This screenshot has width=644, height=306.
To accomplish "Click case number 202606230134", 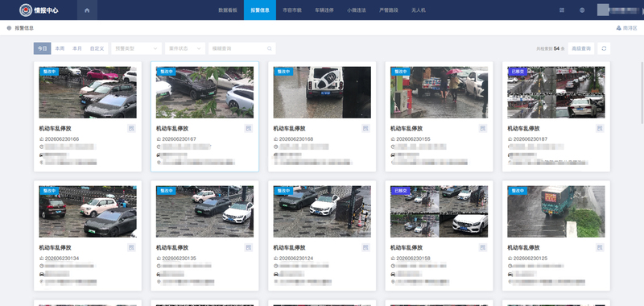I will (x=62, y=258).
